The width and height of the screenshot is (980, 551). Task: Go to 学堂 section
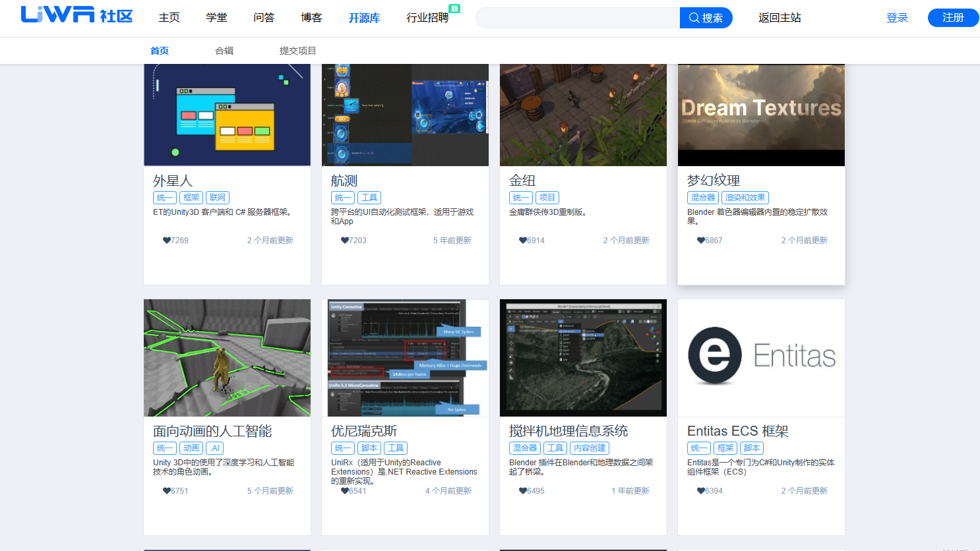click(216, 18)
